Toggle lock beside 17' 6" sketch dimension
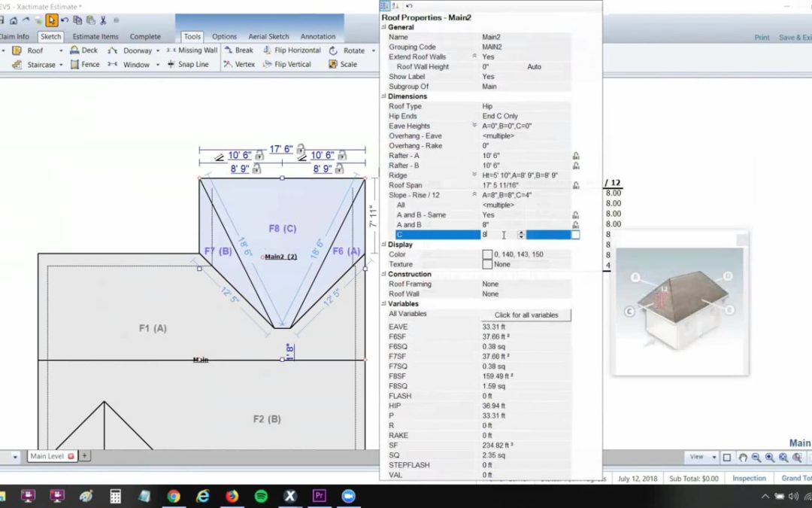Image resolution: width=812 pixels, height=508 pixels. tap(300, 149)
